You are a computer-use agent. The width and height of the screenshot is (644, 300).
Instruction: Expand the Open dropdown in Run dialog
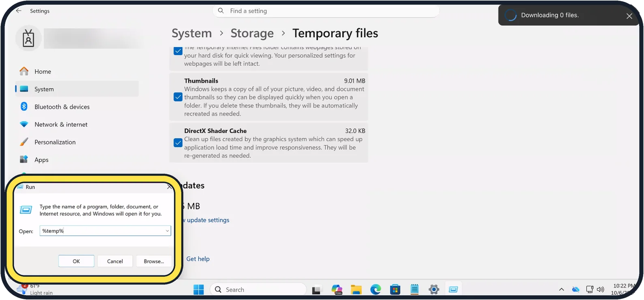click(167, 231)
